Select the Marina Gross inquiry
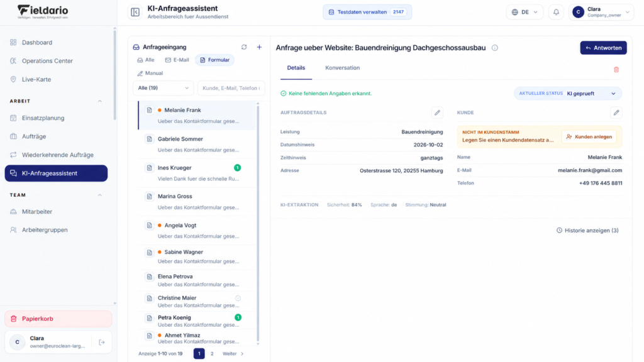The height and width of the screenshot is (362, 644). tap(197, 202)
